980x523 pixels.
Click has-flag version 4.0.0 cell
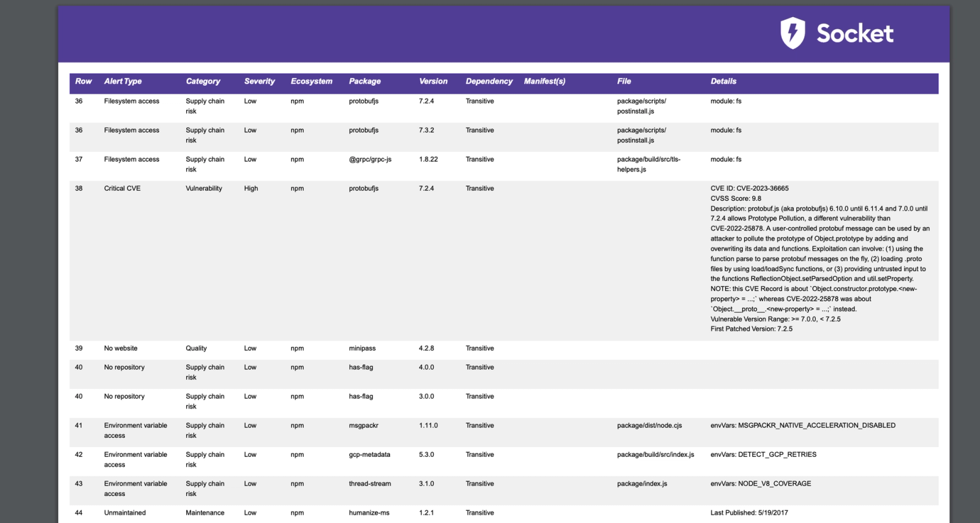click(426, 367)
